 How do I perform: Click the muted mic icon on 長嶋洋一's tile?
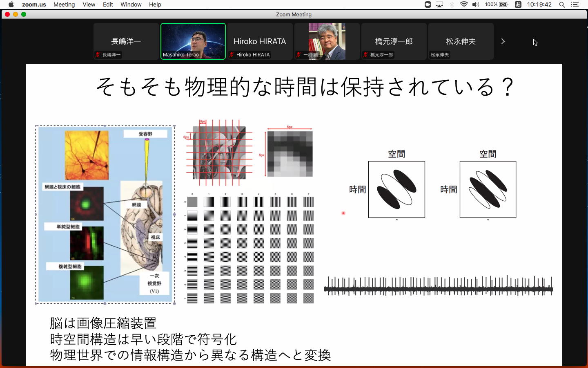coord(98,55)
